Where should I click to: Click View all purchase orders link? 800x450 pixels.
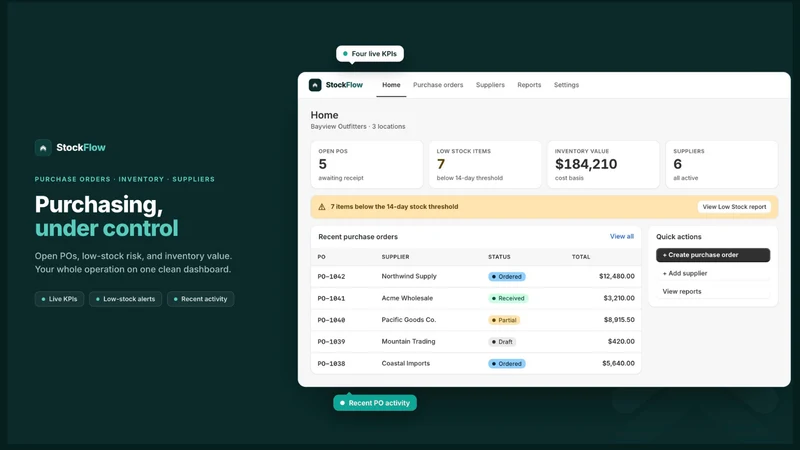tap(621, 236)
